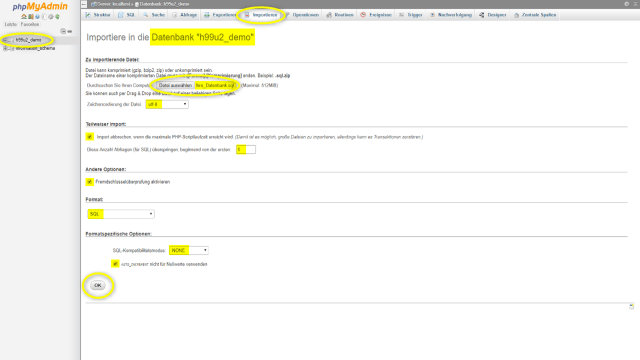Click the OK button
The image size is (640, 360).
coord(98,285)
